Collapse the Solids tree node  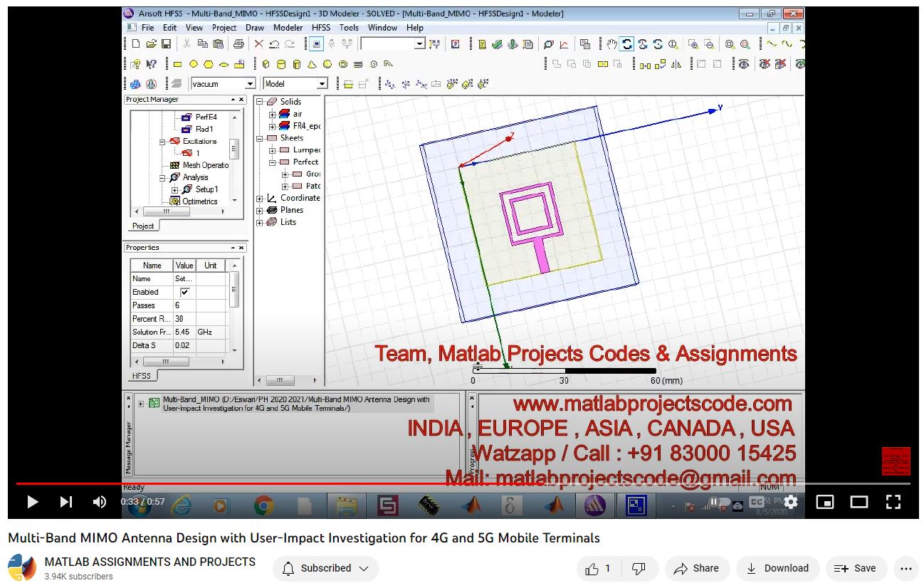(x=260, y=102)
